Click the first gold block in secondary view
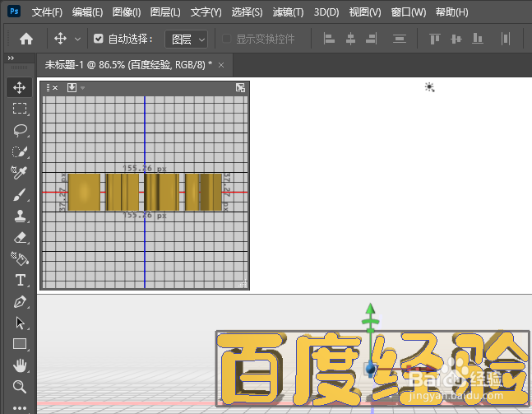Screen dimensions: 532x414 (84, 193)
